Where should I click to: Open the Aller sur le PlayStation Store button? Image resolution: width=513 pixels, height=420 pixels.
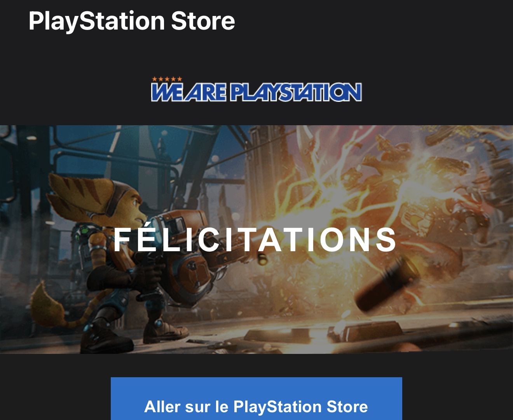[256, 399]
